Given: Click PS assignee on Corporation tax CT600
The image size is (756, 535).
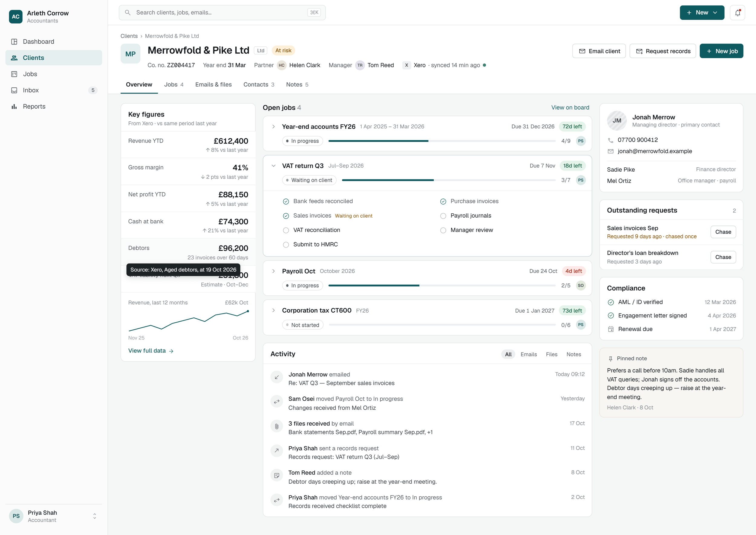Looking at the screenshot, I should tap(581, 325).
